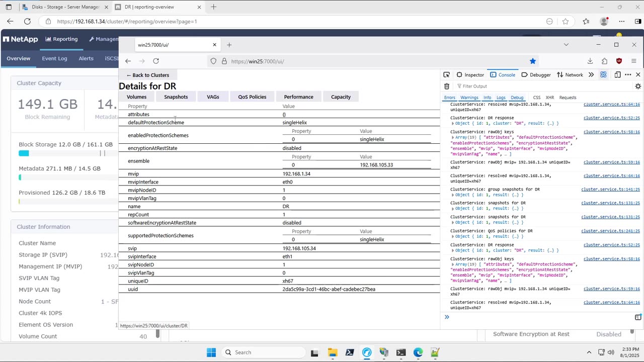Click Back to Clusters link
Image resolution: width=644 pixels, height=362 pixels.
tap(147, 75)
